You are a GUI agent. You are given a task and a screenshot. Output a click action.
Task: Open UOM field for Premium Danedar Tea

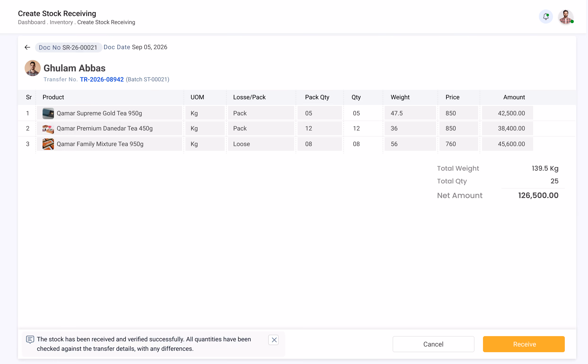tap(205, 128)
